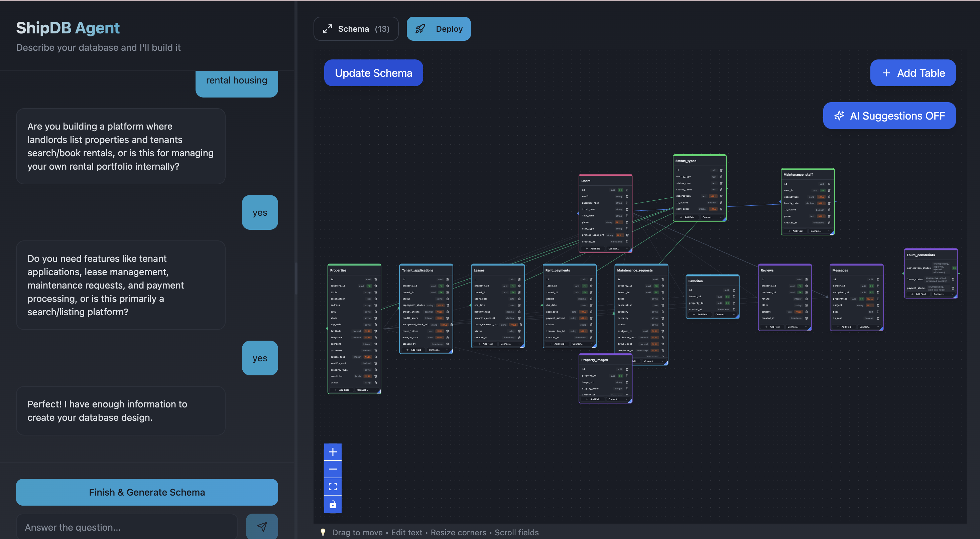The image size is (980, 539).
Task: Click the fit view icon
Action: pos(333,487)
